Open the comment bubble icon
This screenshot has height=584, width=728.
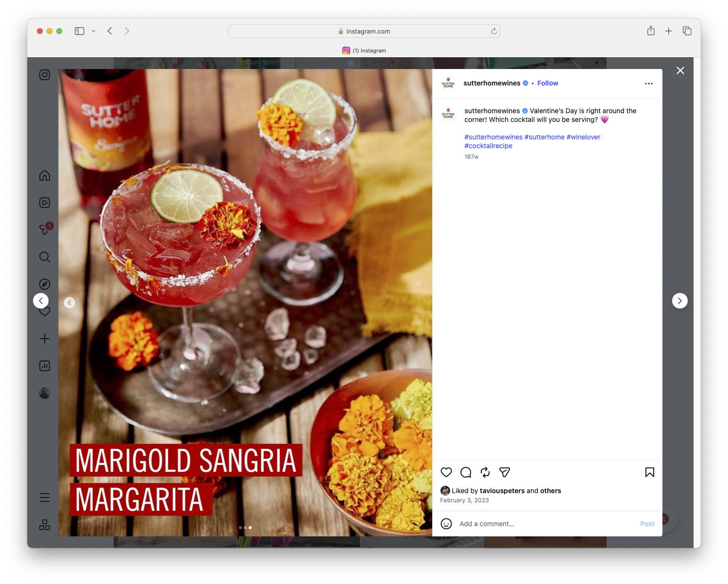click(465, 472)
